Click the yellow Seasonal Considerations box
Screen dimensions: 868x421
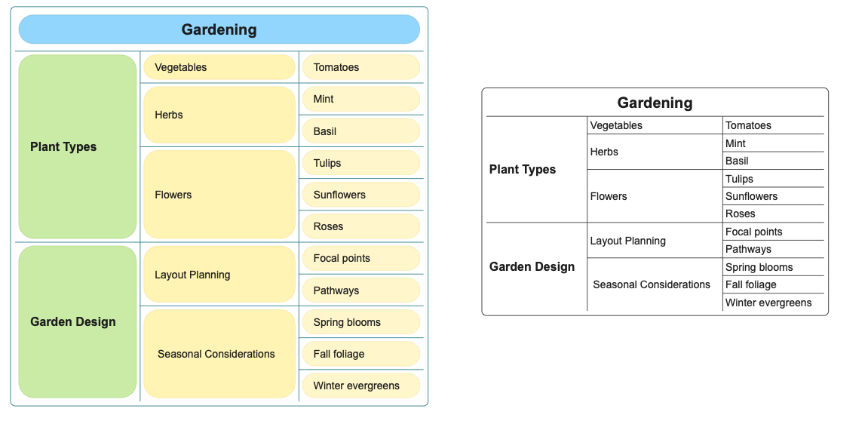[x=219, y=353]
